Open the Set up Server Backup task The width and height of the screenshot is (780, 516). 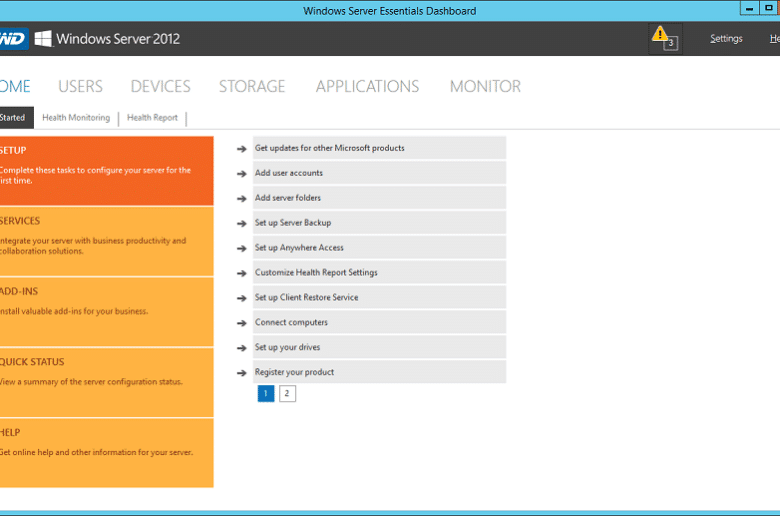pos(379,222)
